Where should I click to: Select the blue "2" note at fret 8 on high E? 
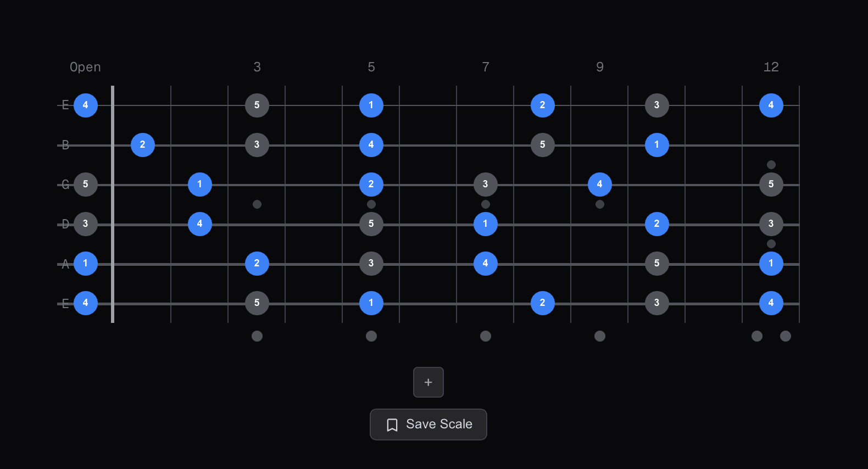click(543, 105)
